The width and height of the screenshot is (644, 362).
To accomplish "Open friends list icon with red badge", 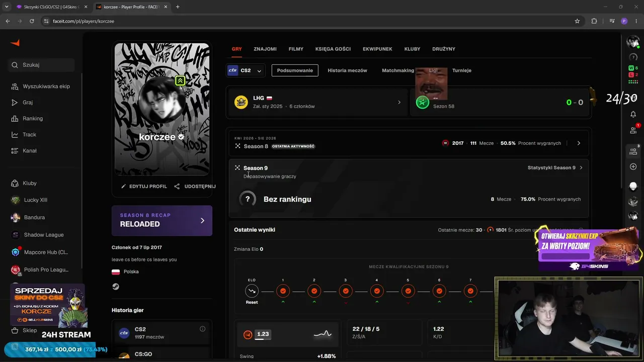I will pyautogui.click(x=633, y=130).
